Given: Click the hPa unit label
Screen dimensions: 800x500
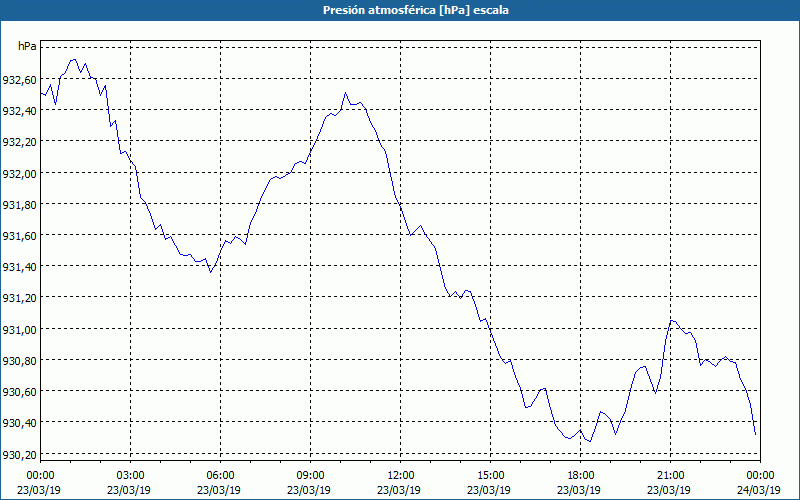Looking at the screenshot, I should coord(27,46).
